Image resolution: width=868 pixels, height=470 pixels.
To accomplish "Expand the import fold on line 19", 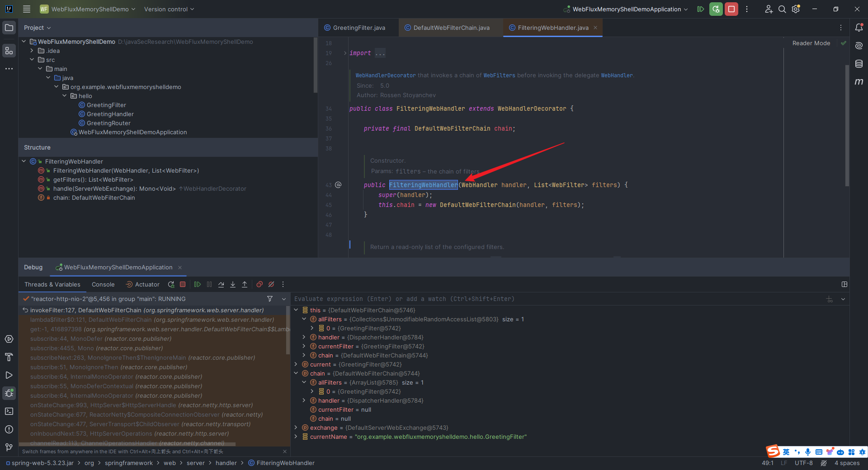I will (345, 53).
